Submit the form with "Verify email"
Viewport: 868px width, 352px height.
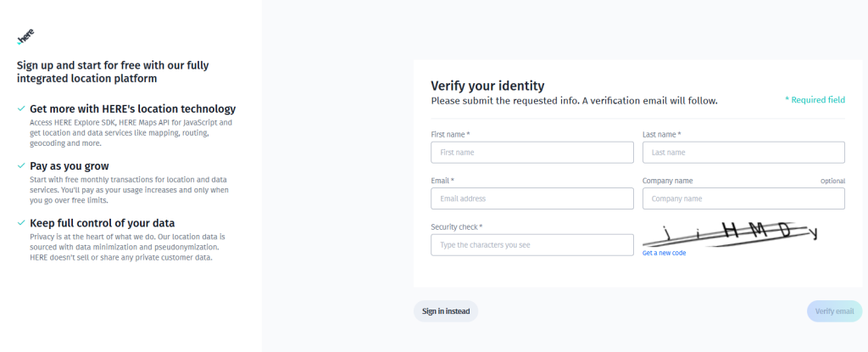click(834, 311)
